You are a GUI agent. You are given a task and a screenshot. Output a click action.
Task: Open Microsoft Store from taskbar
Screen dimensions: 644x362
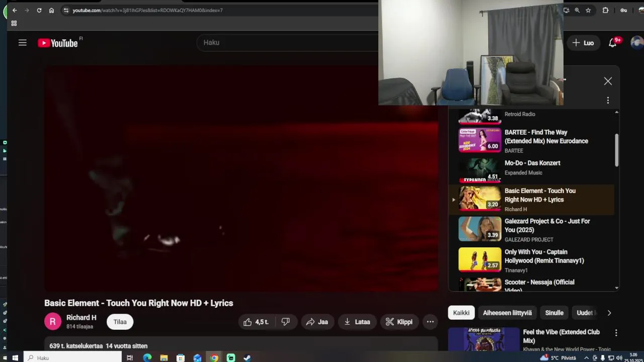[x=181, y=358]
